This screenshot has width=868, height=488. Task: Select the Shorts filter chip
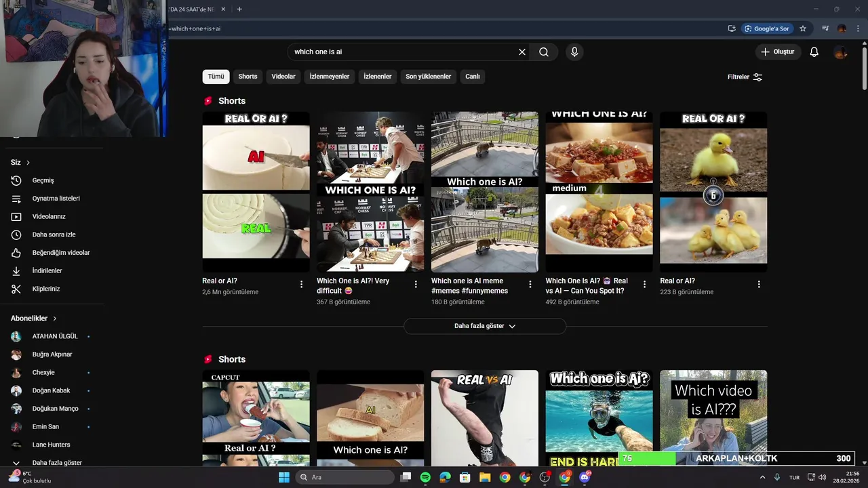point(248,77)
